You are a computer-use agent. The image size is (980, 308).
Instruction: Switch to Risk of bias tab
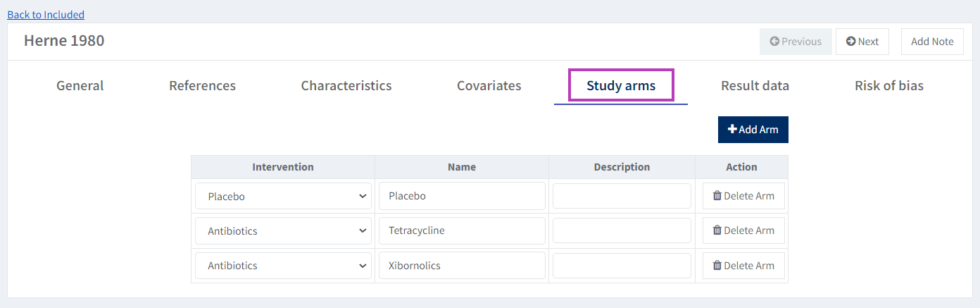[888, 86]
